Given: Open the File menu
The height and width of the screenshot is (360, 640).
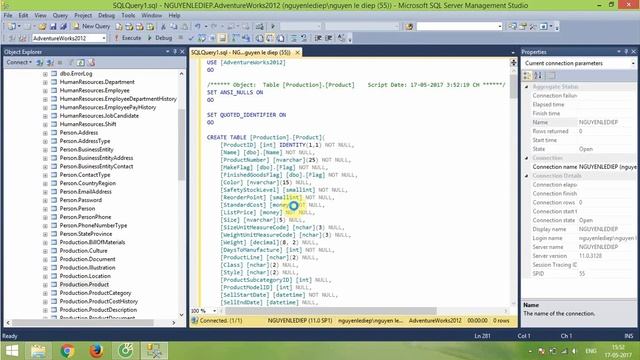Looking at the screenshot, I should [8, 15].
